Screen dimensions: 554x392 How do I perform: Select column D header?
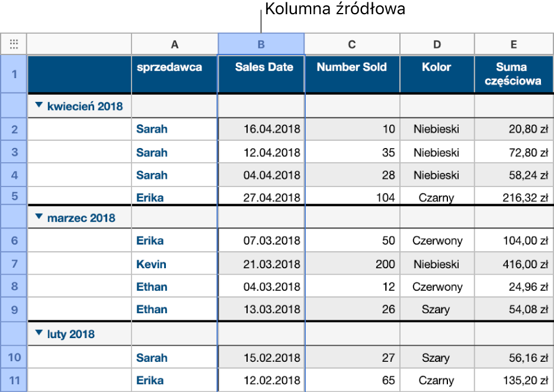point(437,44)
